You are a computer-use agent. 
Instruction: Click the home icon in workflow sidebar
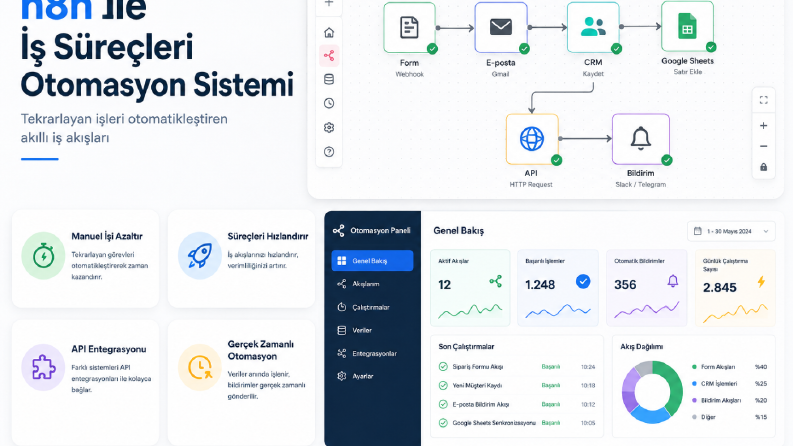329,33
